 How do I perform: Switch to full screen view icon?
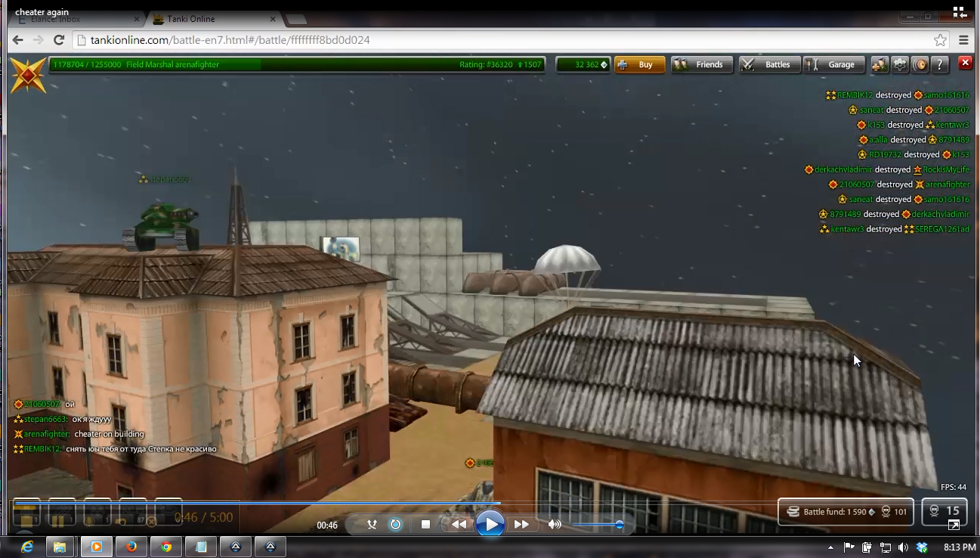click(954, 525)
